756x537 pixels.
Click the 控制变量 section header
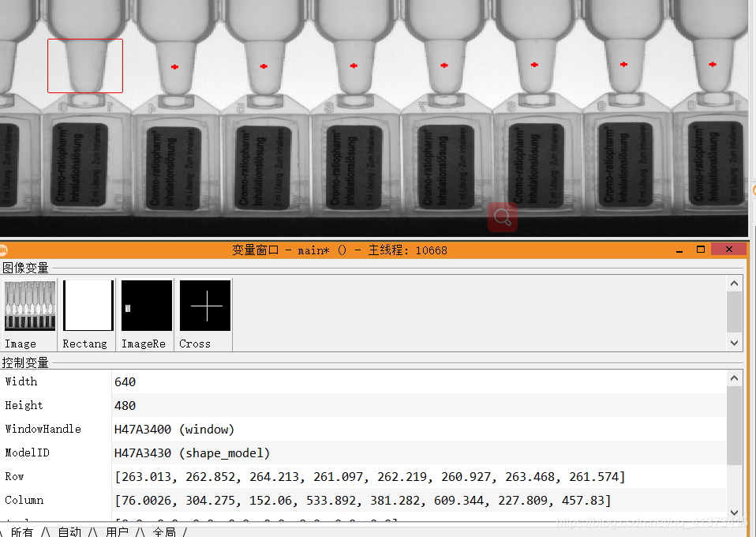coord(25,362)
